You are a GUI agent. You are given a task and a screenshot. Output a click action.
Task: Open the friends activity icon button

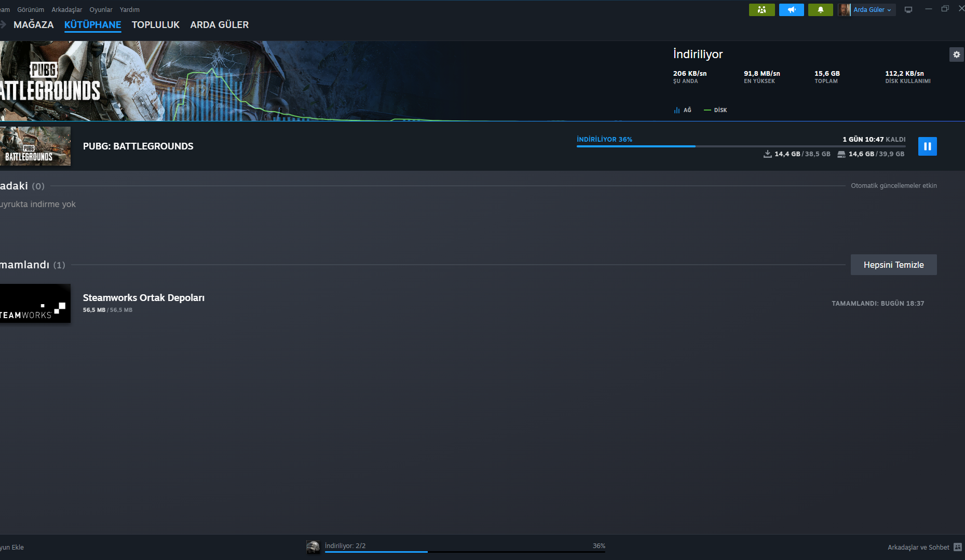coord(762,10)
